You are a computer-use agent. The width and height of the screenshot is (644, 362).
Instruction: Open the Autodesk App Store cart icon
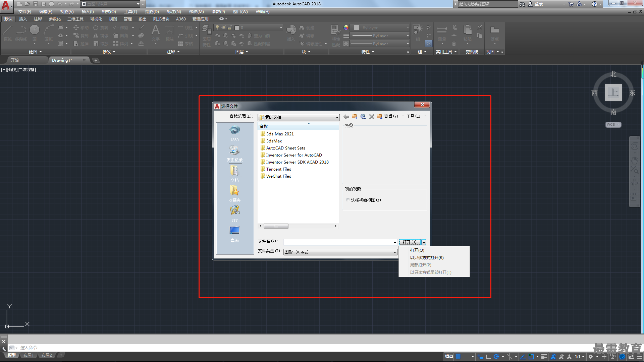click(x=571, y=4)
